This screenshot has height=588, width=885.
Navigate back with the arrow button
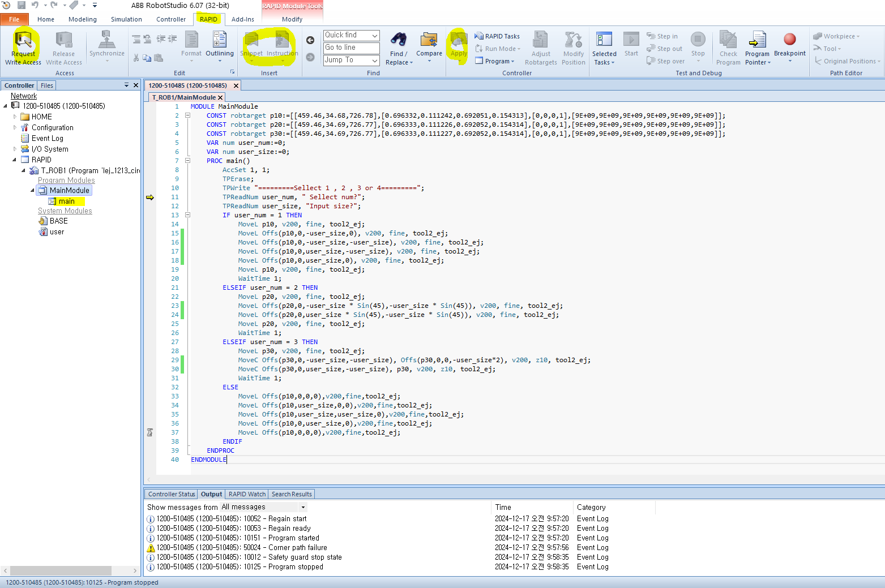tap(310, 40)
